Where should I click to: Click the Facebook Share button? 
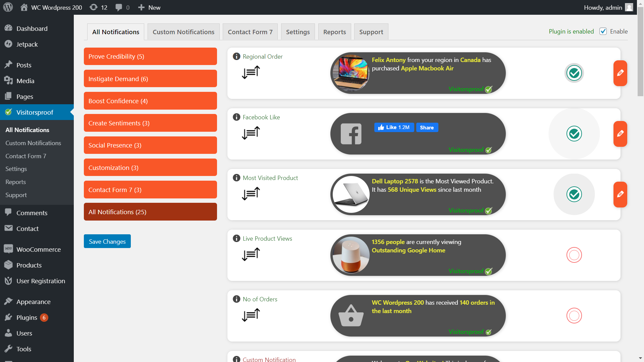(x=427, y=127)
